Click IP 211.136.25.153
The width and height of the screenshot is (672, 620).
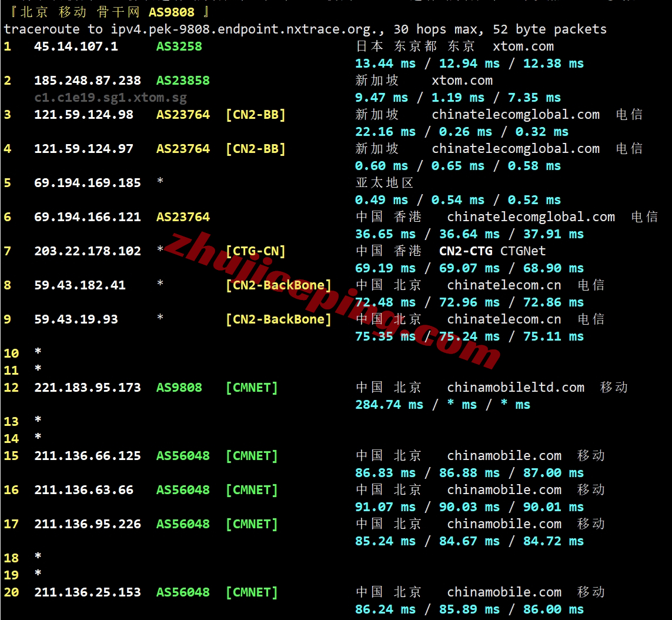click(x=88, y=592)
